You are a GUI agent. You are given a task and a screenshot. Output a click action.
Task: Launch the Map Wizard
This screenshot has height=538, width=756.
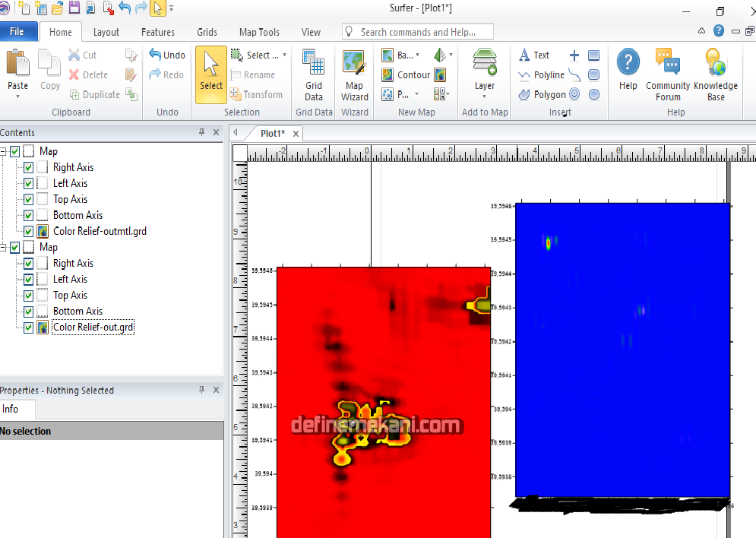pos(354,75)
